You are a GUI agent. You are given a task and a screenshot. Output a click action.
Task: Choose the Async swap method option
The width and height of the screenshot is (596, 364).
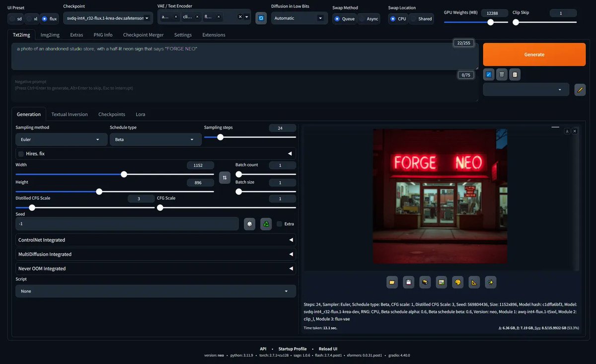tap(369, 19)
